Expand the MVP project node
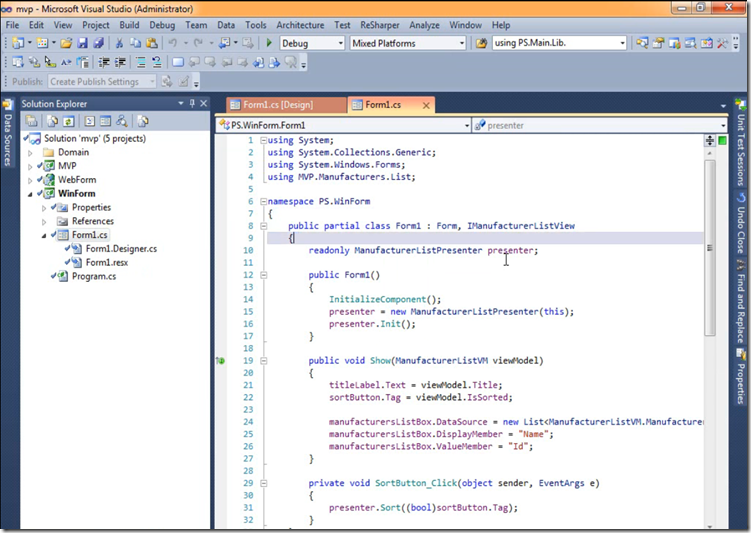Image resolution: width=751 pixels, height=533 pixels. coord(30,167)
